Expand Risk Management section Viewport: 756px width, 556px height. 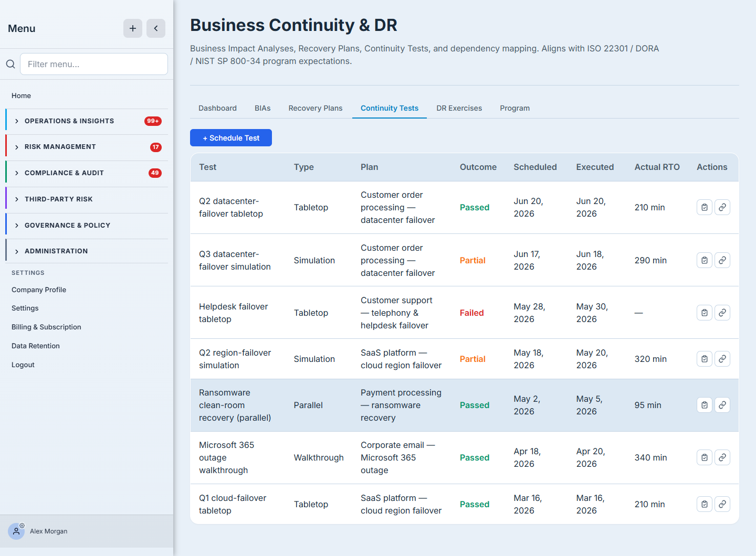pyautogui.click(x=87, y=147)
